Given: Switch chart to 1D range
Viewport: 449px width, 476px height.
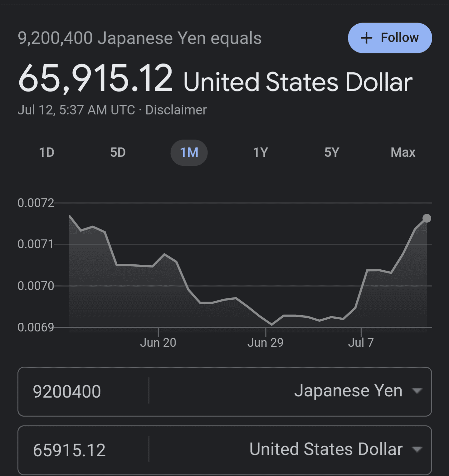Looking at the screenshot, I should [x=47, y=153].
